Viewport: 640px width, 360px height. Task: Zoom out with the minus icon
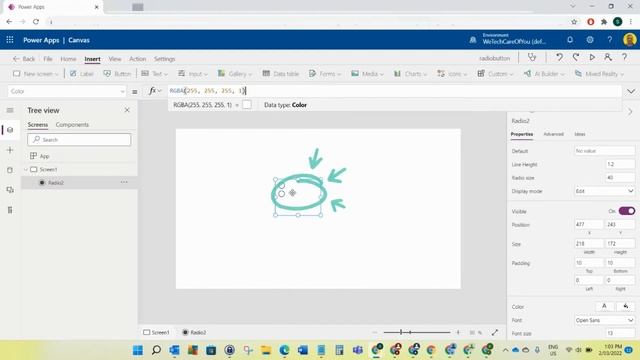coord(375,332)
